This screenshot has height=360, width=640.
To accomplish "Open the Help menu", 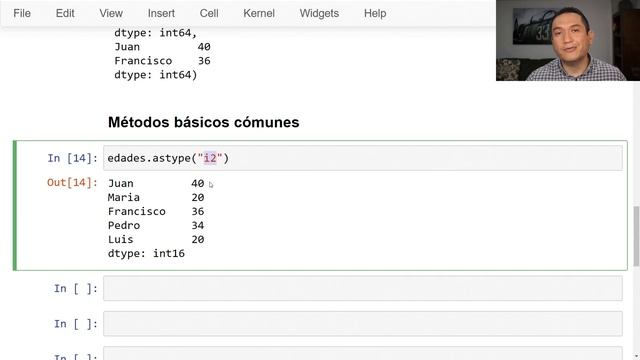I will 375,13.
